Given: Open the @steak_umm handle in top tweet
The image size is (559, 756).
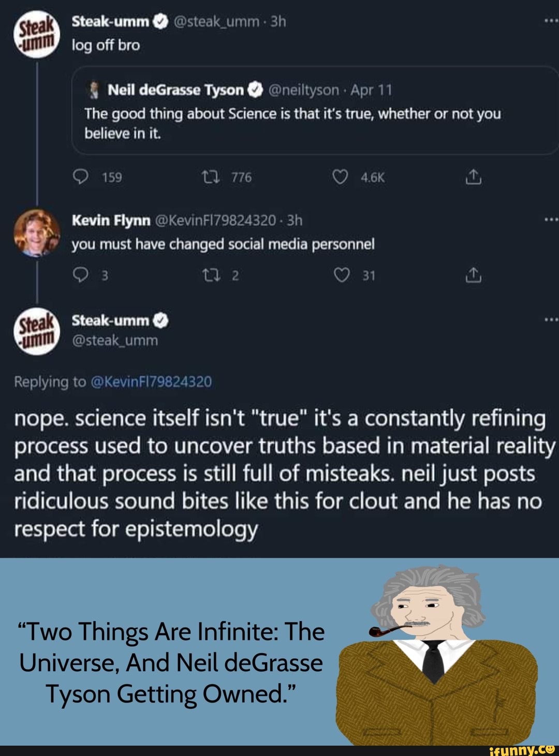Looking at the screenshot, I should pos(216,21).
